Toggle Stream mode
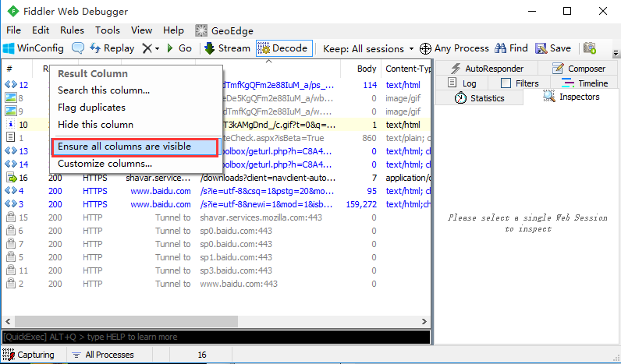621x364 pixels. [x=227, y=48]
